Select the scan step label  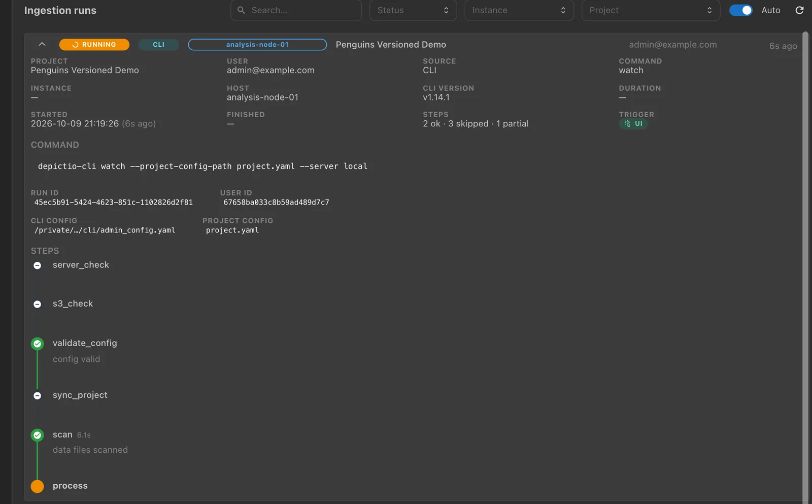coord(62,434)
